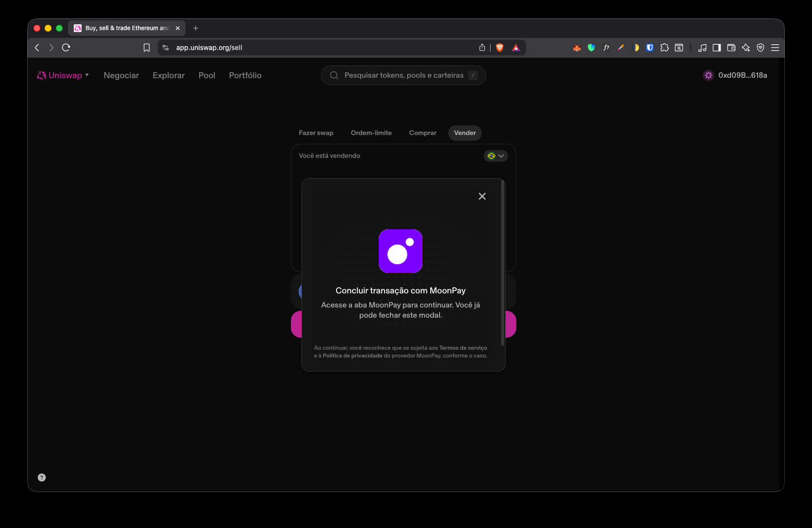Open the Brave Wallet icon

(x=731, y=48)
